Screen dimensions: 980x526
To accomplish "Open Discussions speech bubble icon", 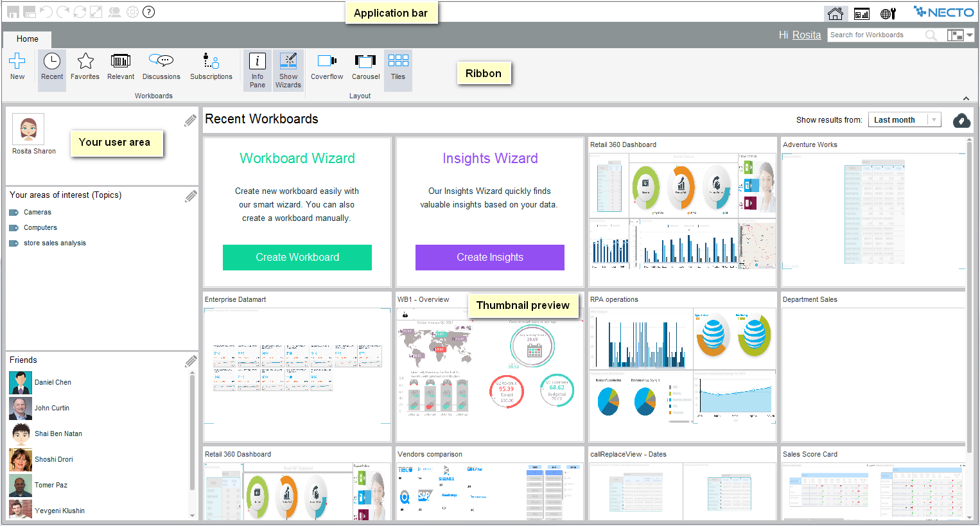I will 161,62.
